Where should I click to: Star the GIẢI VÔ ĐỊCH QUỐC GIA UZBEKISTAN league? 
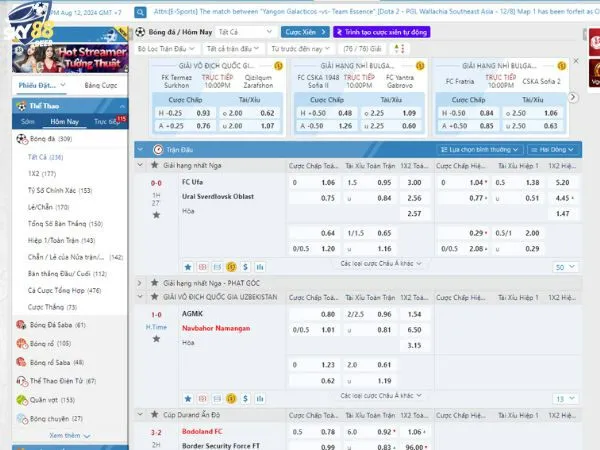click(154, 297)
